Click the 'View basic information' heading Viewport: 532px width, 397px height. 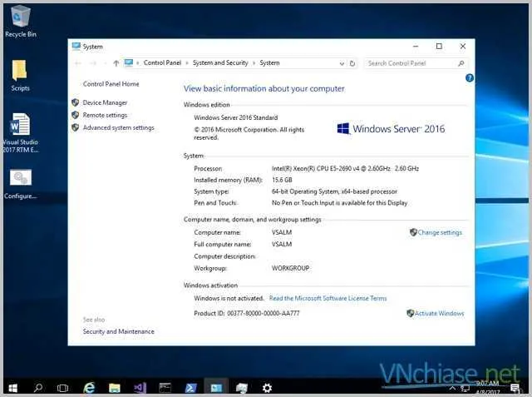(x=264, y=88)
